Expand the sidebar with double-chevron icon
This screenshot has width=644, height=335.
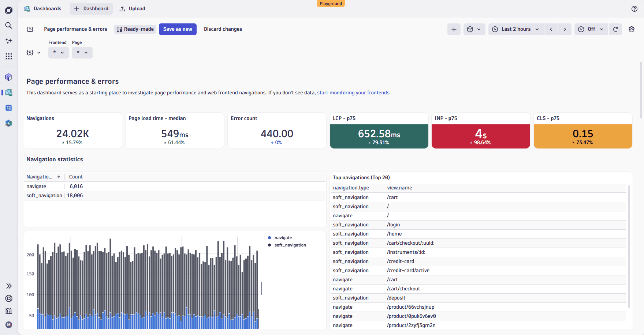pos(9,286)
